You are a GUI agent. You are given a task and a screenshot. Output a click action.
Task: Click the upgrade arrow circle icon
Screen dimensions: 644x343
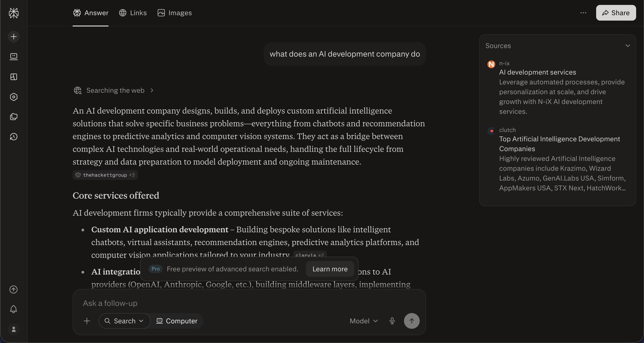click(x=13, y=290)
